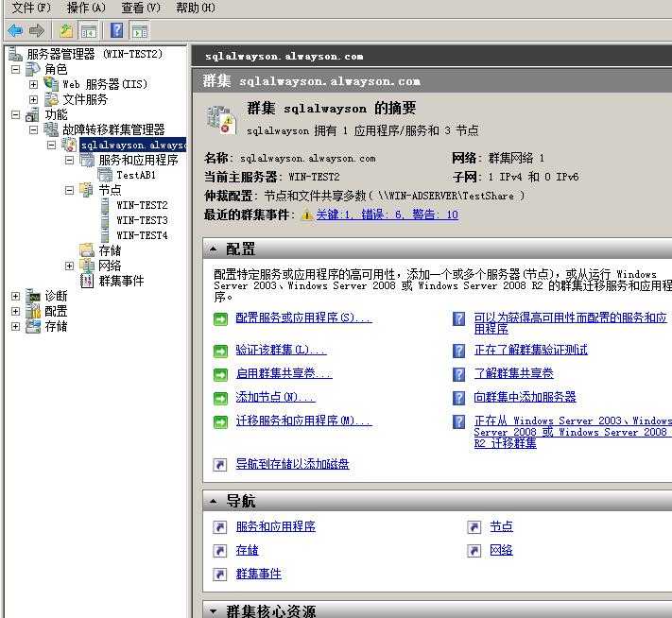Image resolution: width=672 pixels, height=618 pixels.
Task: Click the shortcut icon beside 节点 in 导航
Action: [x=474, y=526]
